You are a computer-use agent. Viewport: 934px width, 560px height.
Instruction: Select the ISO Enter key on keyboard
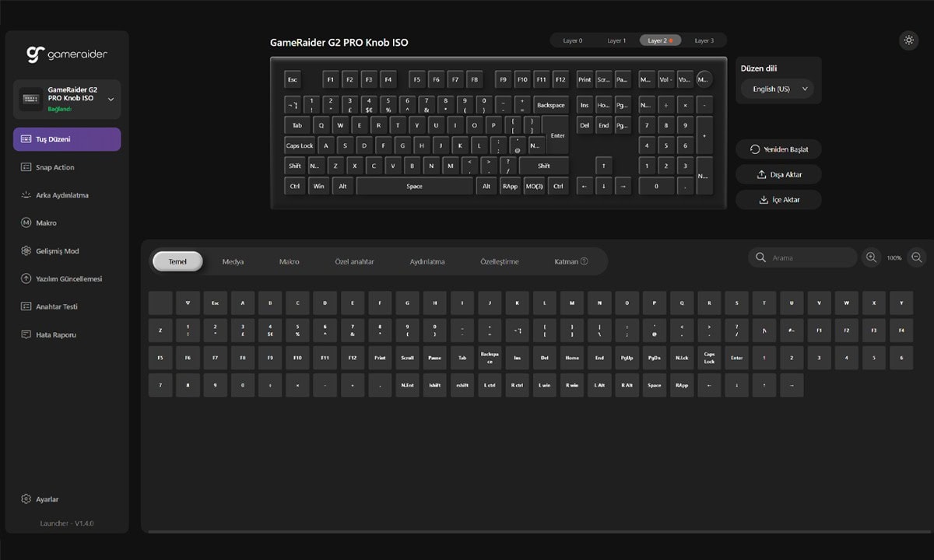[x=557, y=134]
